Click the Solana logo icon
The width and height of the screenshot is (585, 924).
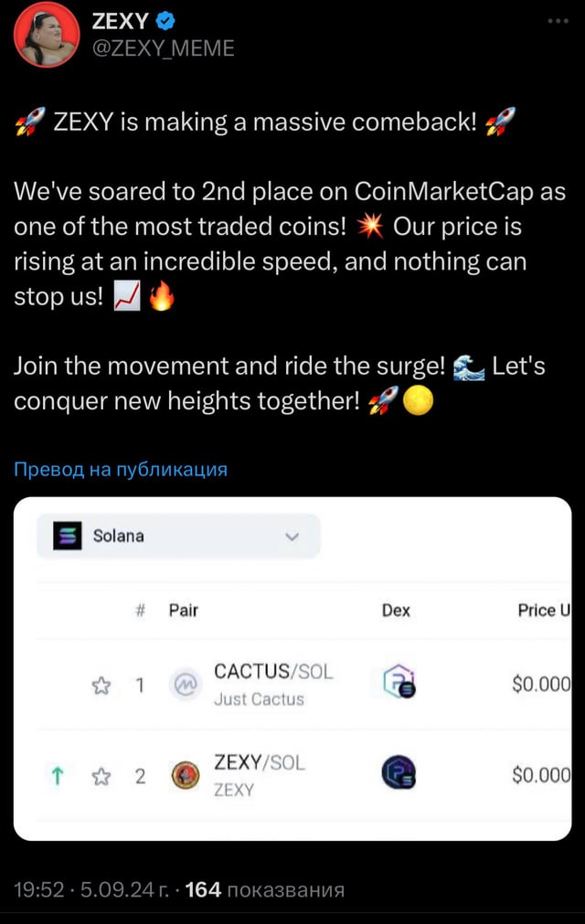66,536
